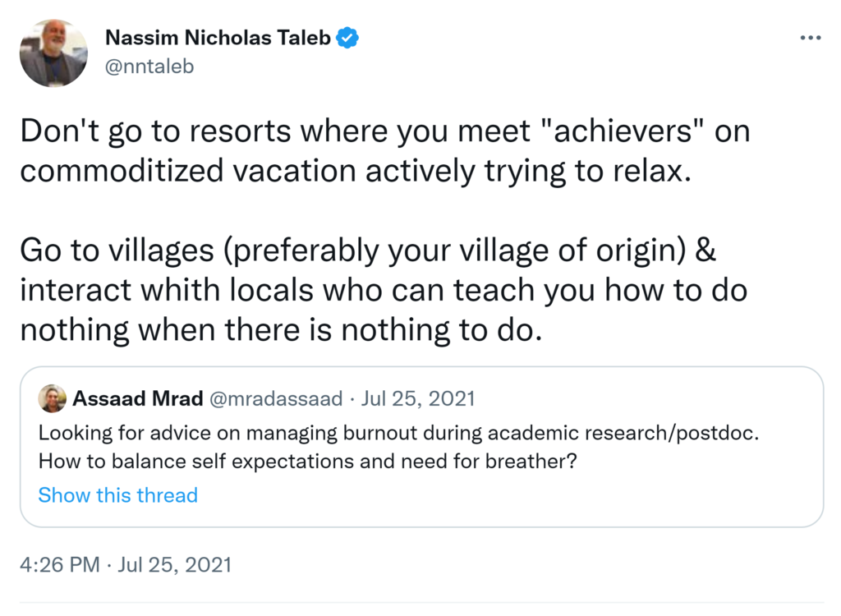Click Assaad Mrad's small avatar icon

(x=53, y=398)
